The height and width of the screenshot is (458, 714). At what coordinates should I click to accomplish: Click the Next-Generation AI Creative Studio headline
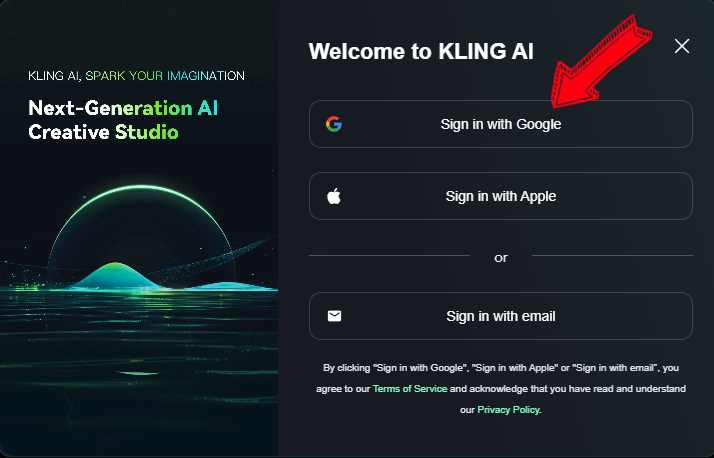123,120
